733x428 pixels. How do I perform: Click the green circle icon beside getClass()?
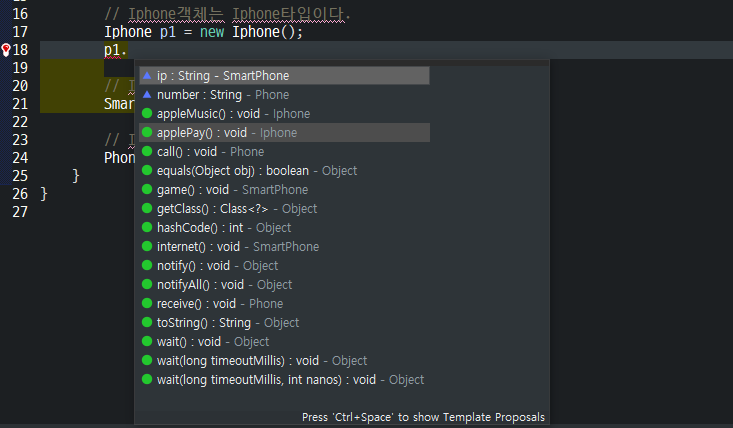[147, 208]
